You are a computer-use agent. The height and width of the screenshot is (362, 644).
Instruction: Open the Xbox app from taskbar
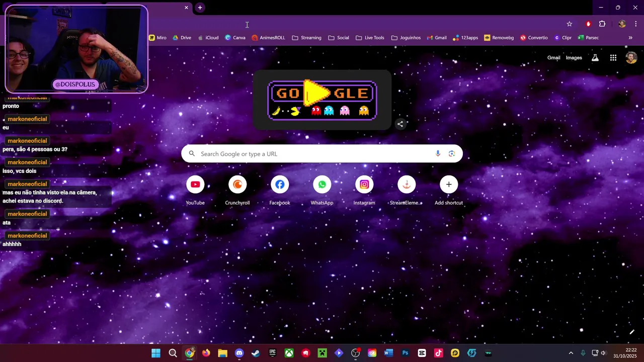[x=289, y=353]
